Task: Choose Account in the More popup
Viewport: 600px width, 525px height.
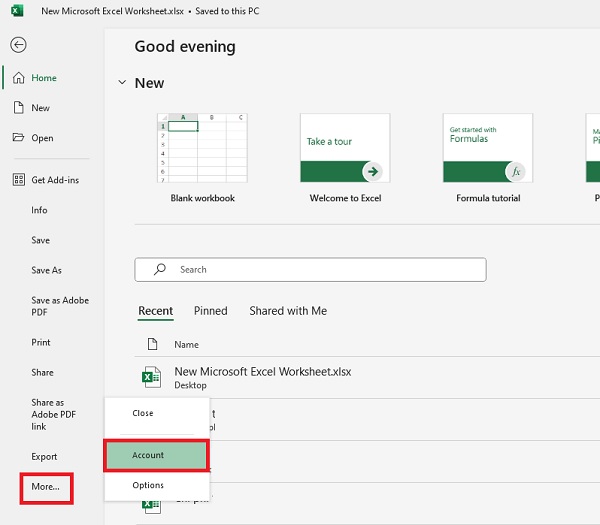Action: (156, 455)
